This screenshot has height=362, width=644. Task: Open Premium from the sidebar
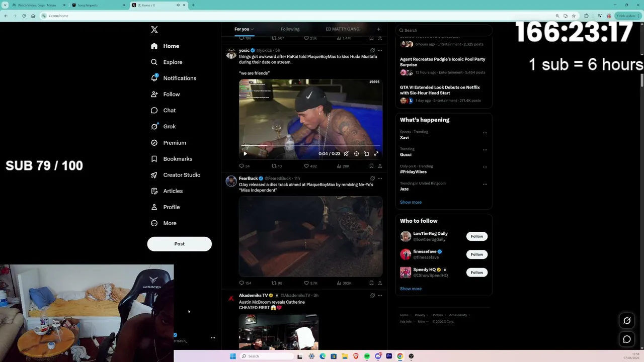pos(169,143)
